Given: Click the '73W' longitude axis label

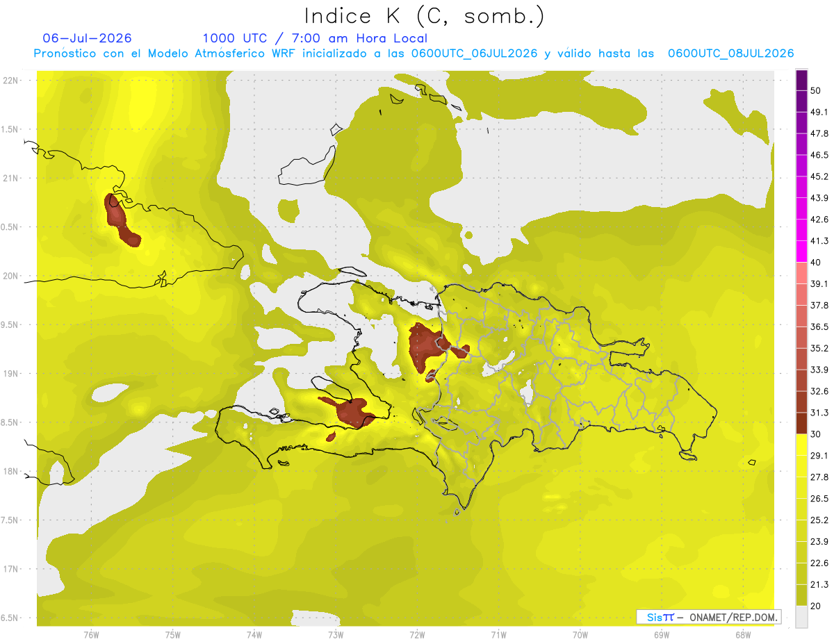Looking at the screenshot, I should (336, 635).
